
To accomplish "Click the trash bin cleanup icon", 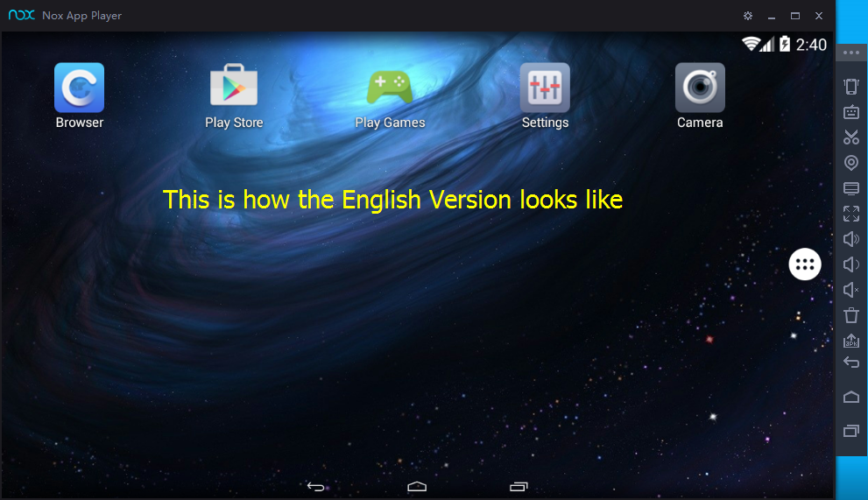I will [x=850, y=315].
